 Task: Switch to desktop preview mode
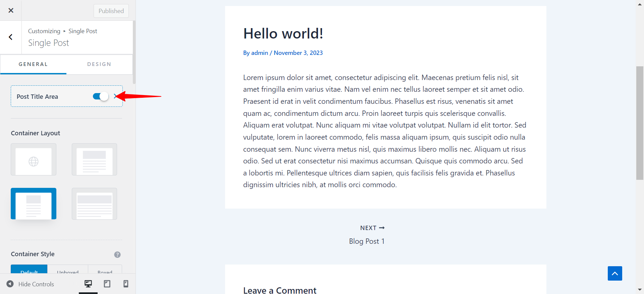[x=88, y=284]
